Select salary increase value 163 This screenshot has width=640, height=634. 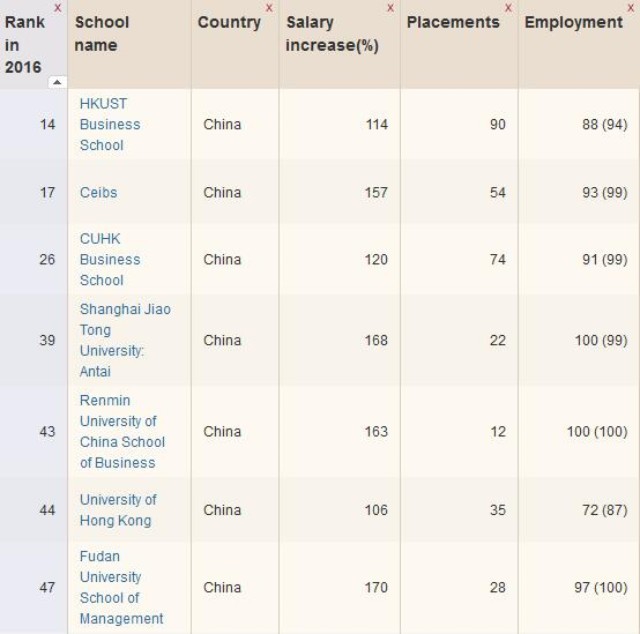[376, 432]
